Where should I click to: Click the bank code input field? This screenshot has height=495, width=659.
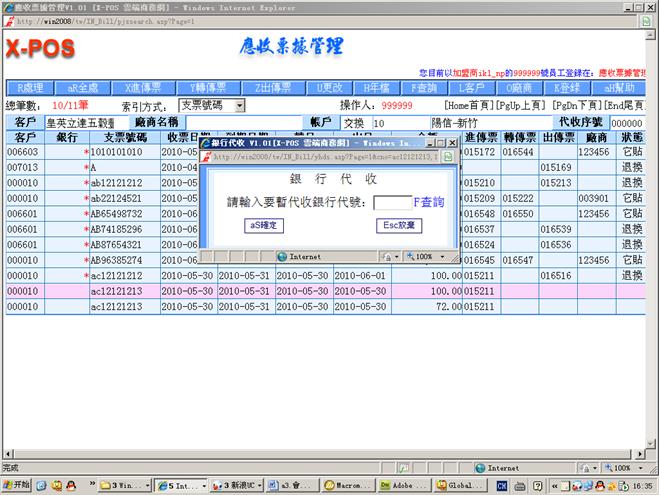point(392,202)
